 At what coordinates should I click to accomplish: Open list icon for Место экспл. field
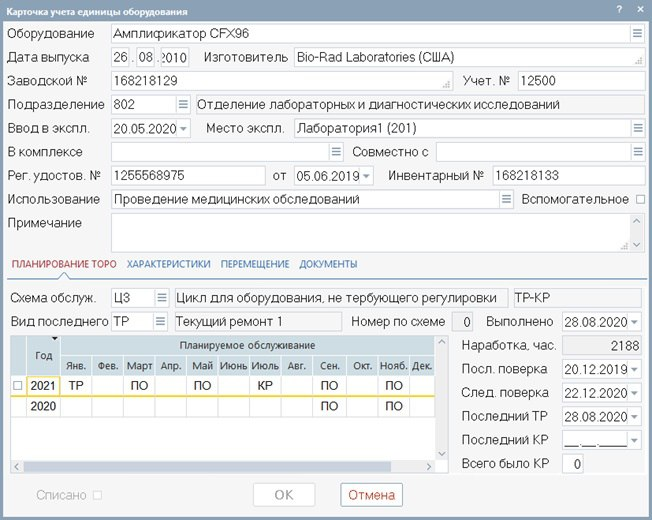[x=638, y=128]
